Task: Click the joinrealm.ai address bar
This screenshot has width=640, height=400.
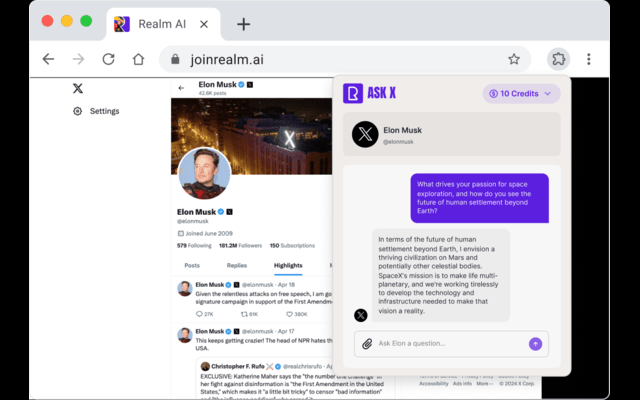Action: point(345,59)
